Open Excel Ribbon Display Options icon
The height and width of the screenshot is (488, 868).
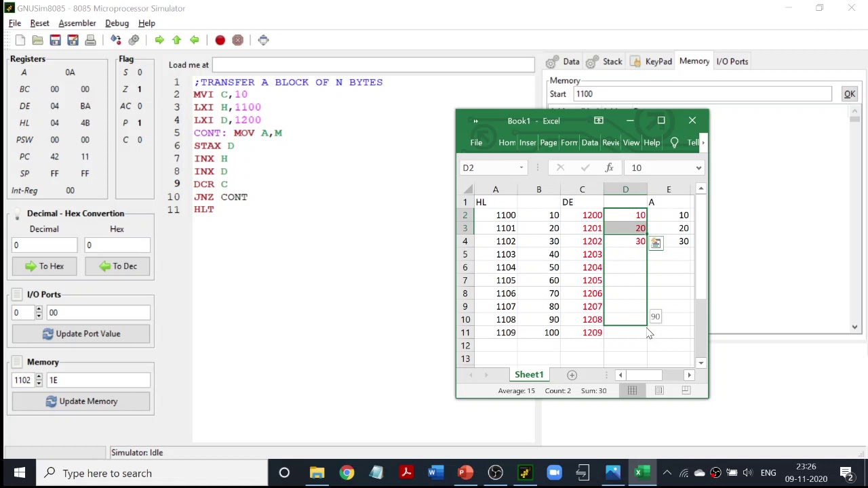click(x=598, y=121)
